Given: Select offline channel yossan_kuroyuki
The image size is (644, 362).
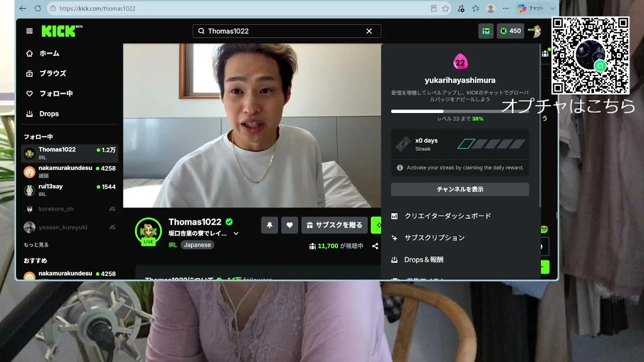Looking at the screenshot, I should coord(70,227).
